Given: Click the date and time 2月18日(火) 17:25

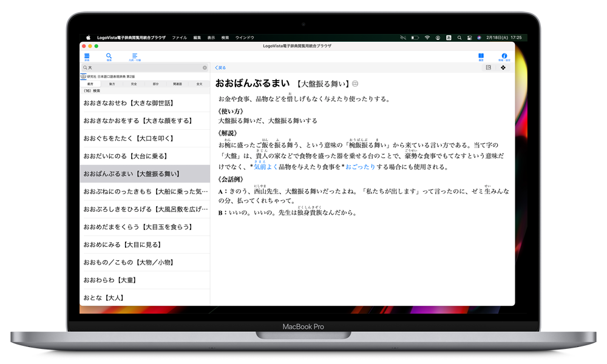Looking at the screenshot, I should click(504, 38).
